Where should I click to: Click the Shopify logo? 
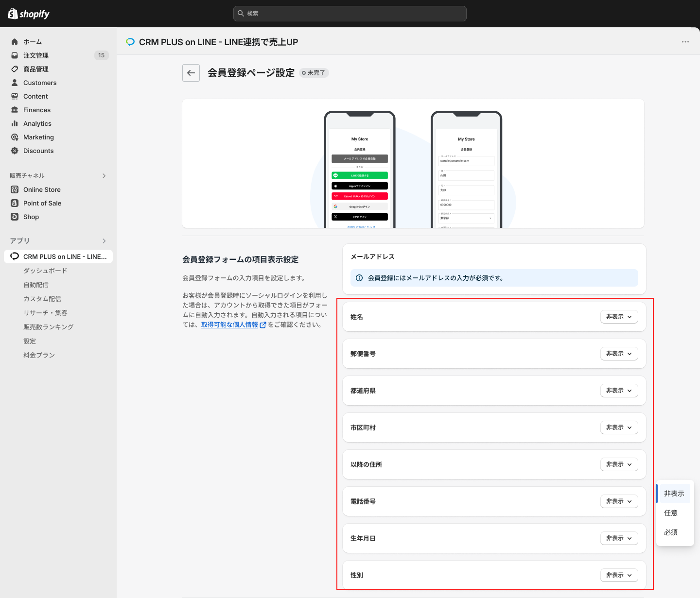click(29, 14)
